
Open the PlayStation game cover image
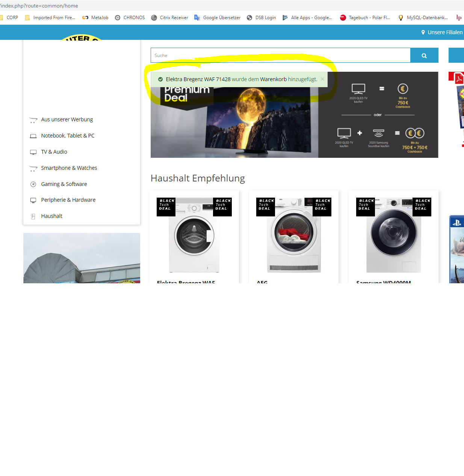[x=457, y=249]
